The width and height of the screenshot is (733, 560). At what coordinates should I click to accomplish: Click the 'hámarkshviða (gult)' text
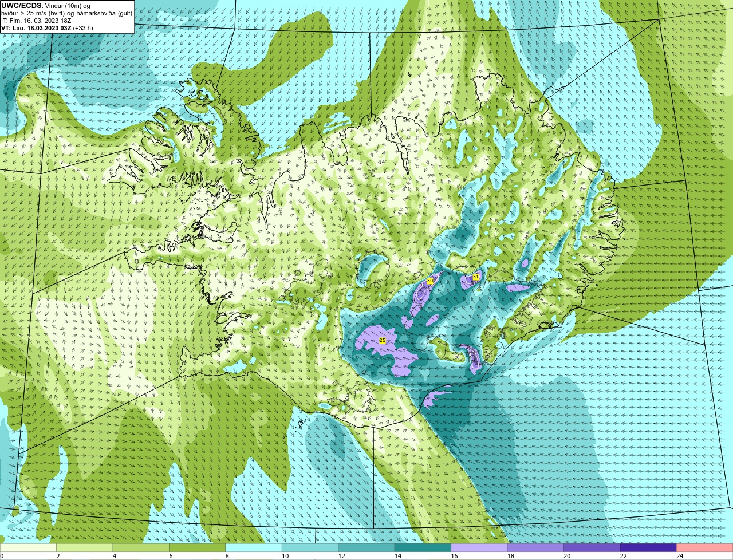tap(104, 13)
